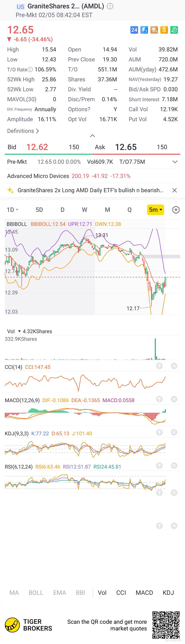Switch to the M monthly chart tab
Viewport: 185px width, 644px height.
[108, 210]
